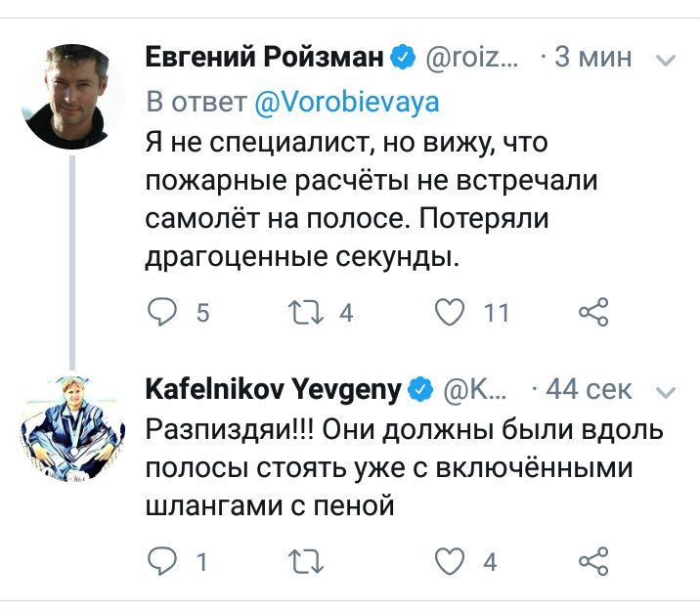
Task: Share Kafelnikov Yevgeny's tweet
Action: click(x=593, y=561)
